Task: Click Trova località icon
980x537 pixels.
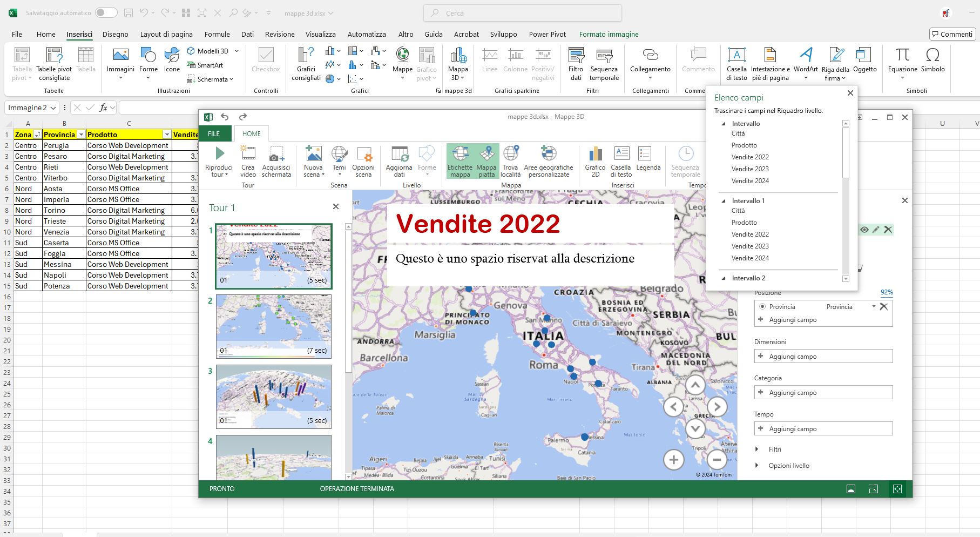Action: click(x=510, y=153)
